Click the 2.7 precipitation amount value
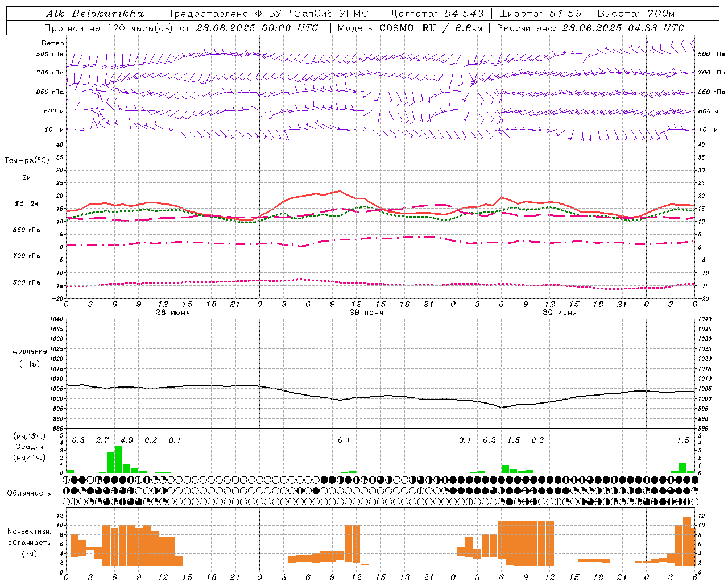 (x=102, y=440)
